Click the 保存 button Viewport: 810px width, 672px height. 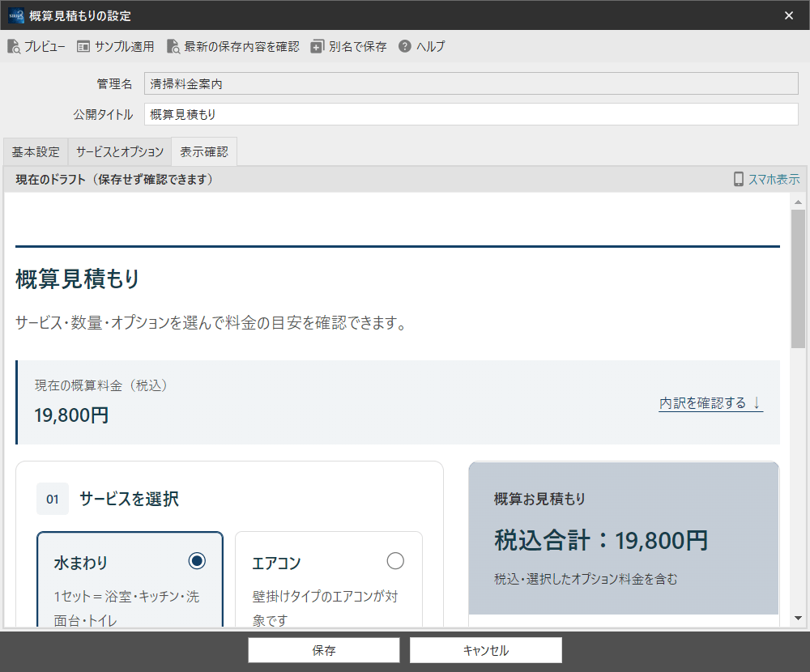pos(324,650)
